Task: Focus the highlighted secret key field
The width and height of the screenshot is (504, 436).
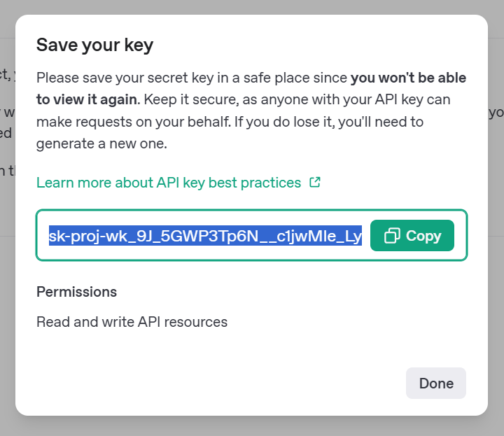Action: [x=205, y=236]
